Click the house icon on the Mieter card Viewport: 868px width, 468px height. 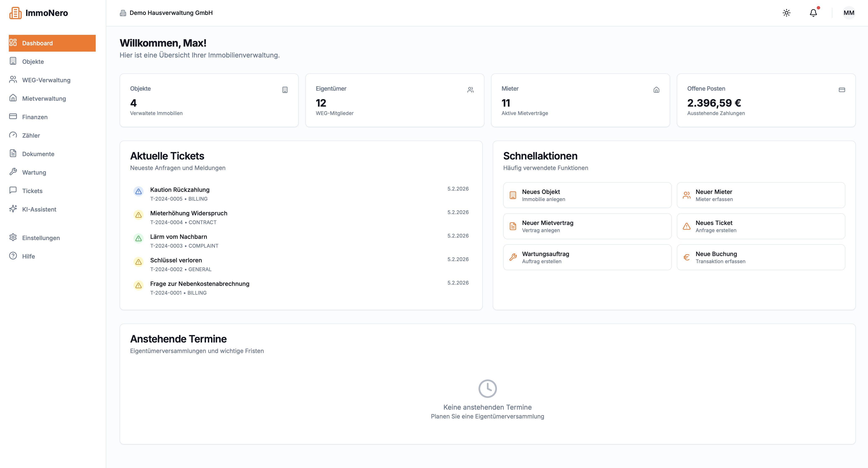(656, 90)
